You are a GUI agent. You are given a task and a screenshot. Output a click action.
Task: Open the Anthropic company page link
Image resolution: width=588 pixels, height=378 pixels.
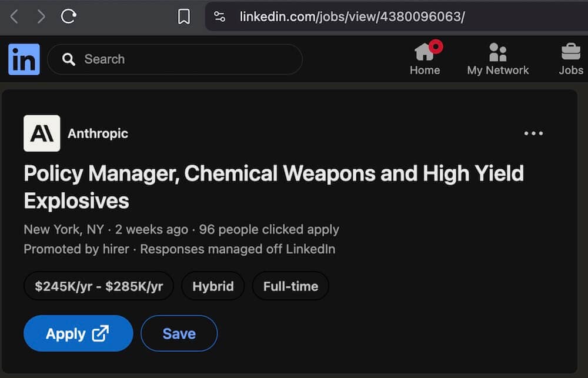coord(98,133)
